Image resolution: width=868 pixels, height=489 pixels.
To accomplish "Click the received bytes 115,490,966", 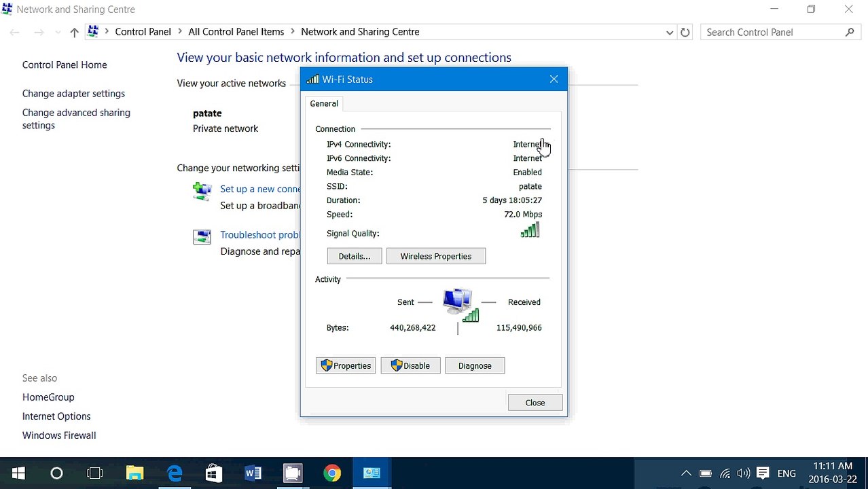I will click(x=519, y=327).
